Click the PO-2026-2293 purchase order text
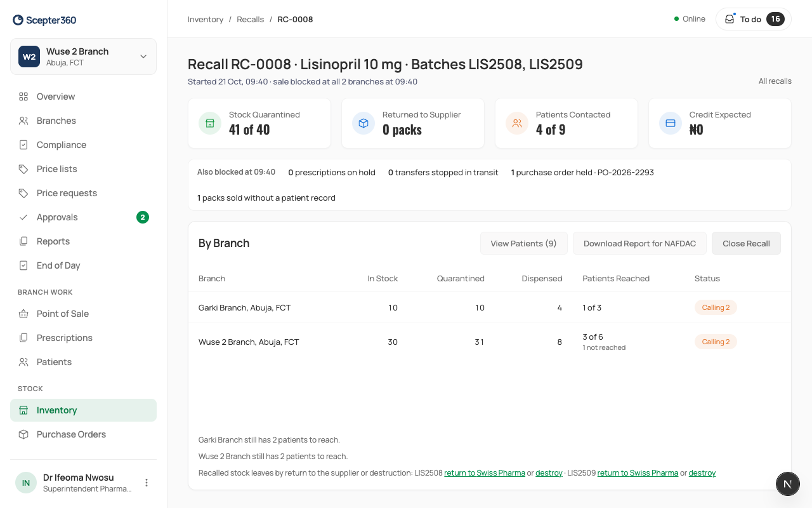 click(625, 172)
